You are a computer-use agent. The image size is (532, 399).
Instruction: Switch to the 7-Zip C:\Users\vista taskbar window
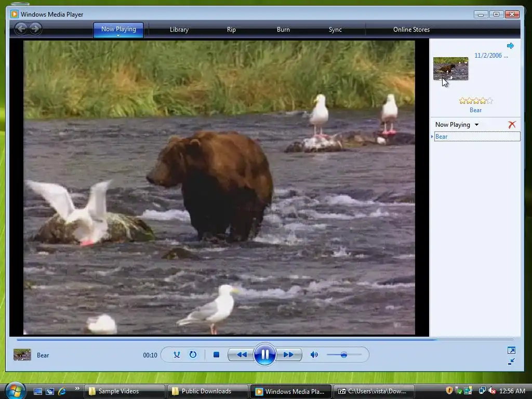374,391
